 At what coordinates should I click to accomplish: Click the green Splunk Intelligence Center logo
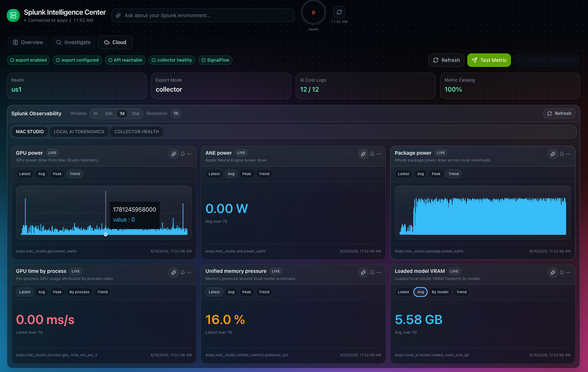[x=13, y=15]
